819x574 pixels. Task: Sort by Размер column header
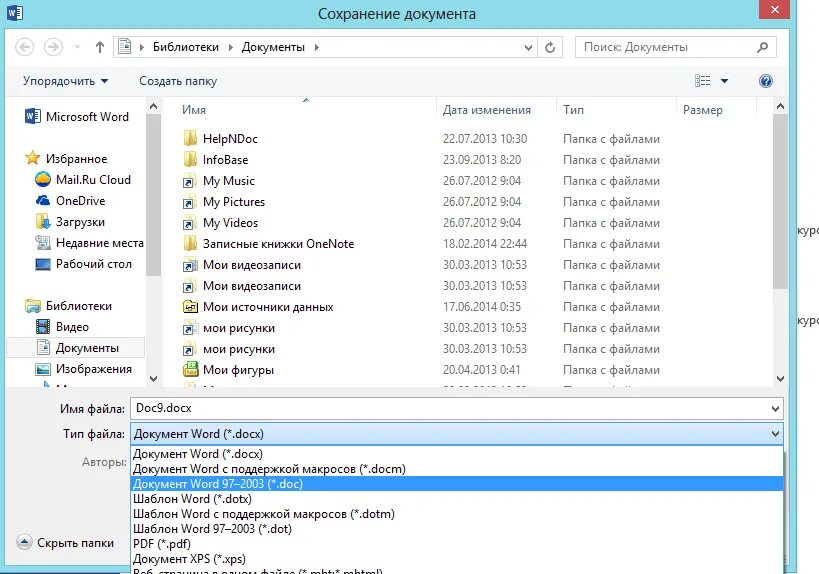[703, 110]
